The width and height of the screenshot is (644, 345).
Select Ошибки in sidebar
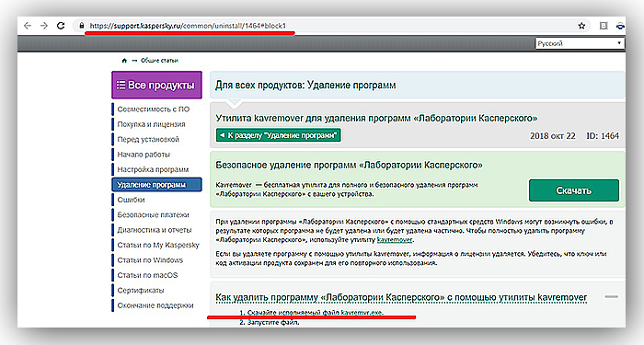point(131,200)
